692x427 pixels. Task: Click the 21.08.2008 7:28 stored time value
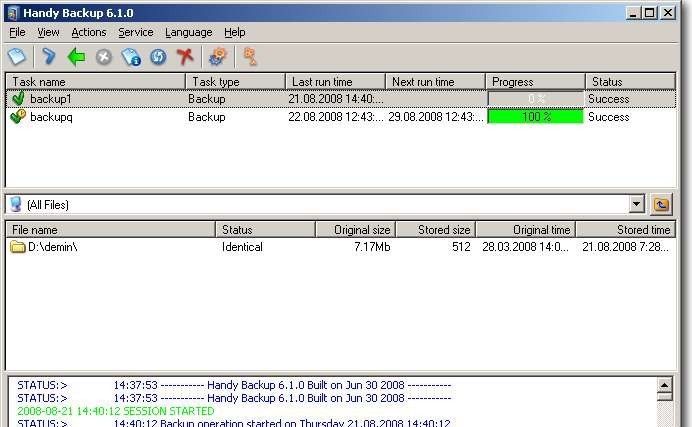point(625,247)
